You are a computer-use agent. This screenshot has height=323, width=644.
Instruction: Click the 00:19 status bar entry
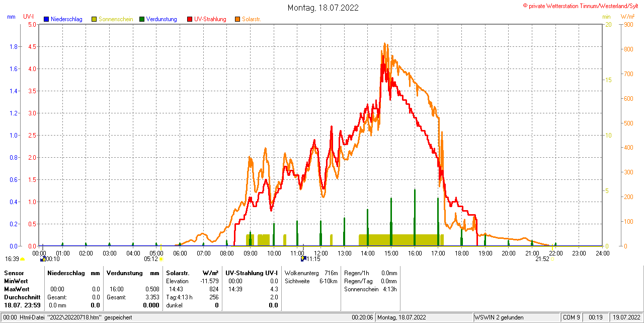[596, 317]
